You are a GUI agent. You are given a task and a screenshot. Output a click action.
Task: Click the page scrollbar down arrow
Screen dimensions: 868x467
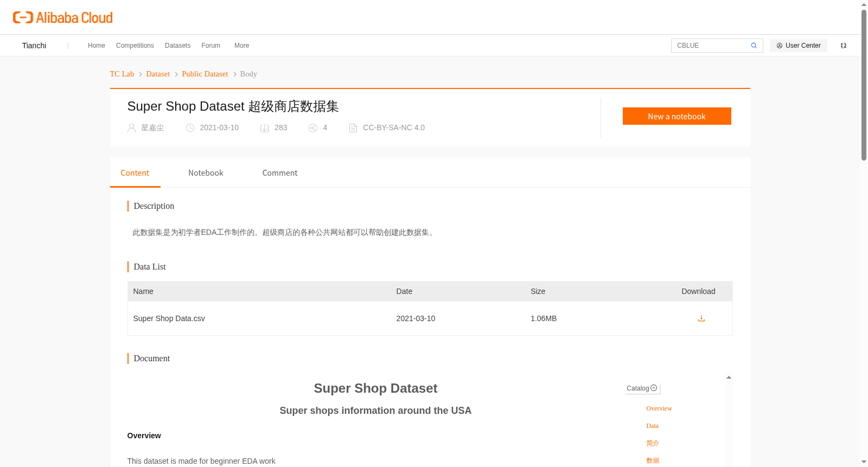pyautogui.click(x=864, y=462)
